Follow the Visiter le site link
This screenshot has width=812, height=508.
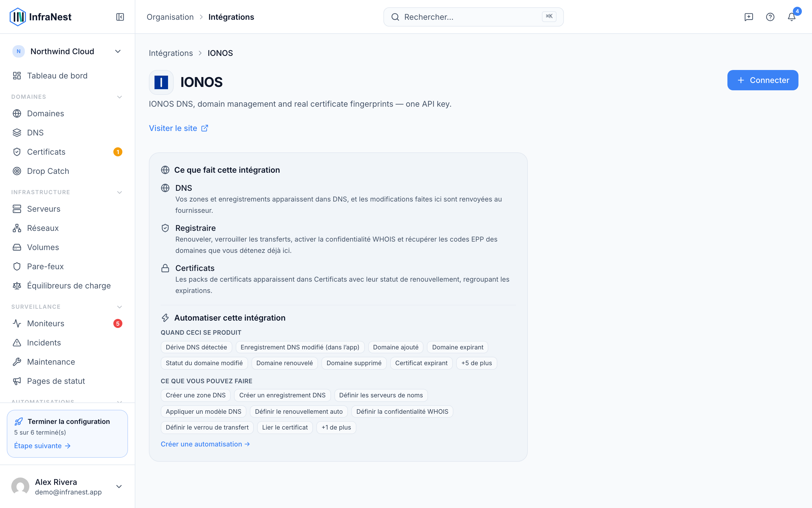pos(178,128)
